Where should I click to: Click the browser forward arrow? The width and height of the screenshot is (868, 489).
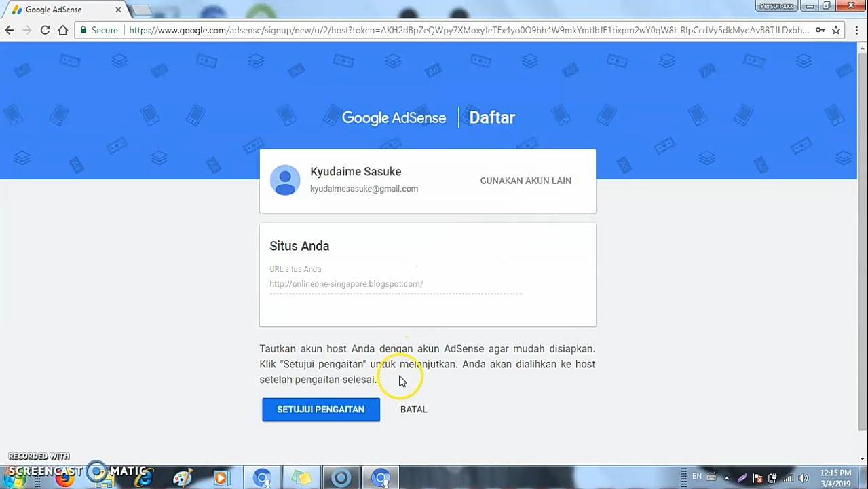(x=27, y=30)
